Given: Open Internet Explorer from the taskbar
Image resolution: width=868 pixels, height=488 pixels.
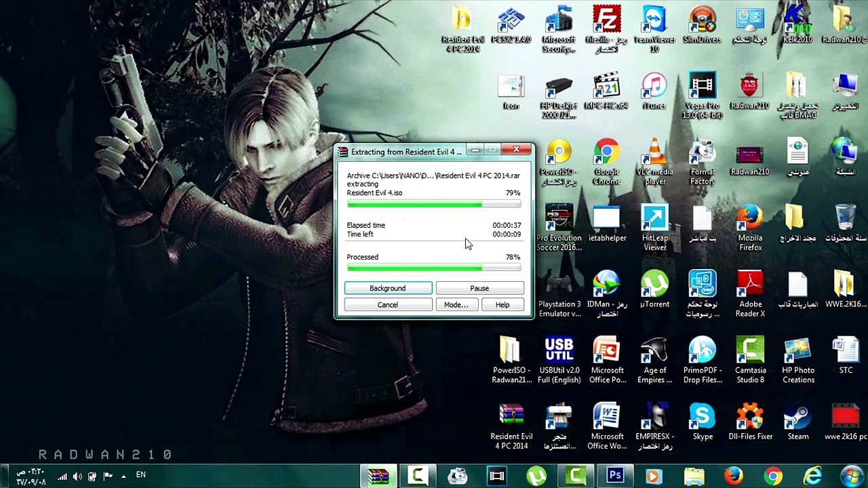Looking at the screenshot, I should coord(812,476).
